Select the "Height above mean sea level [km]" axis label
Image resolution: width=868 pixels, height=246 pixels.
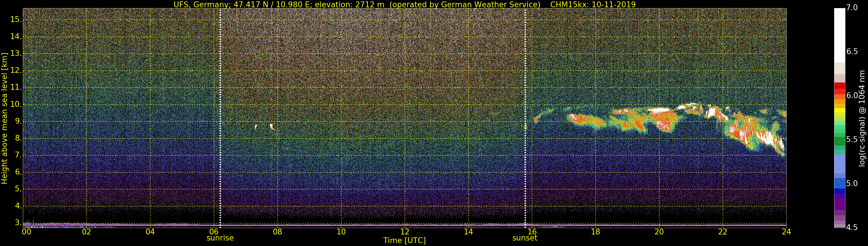[4, 118]
